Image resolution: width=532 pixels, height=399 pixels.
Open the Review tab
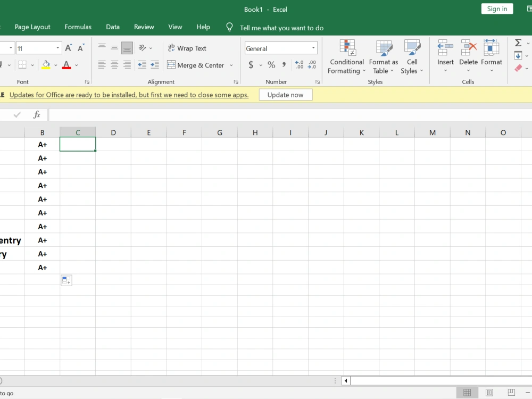point(144,27)
